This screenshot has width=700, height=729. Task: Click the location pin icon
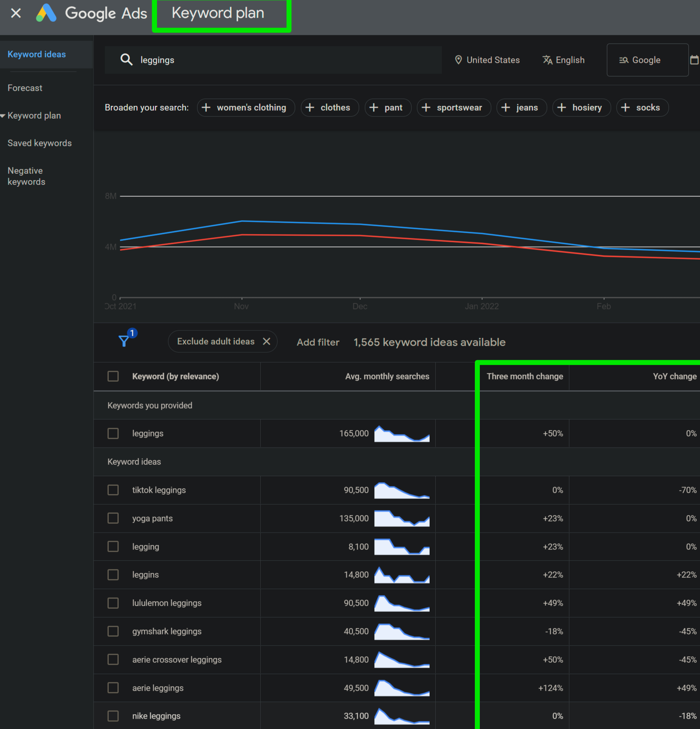click(x=458, y=60)
